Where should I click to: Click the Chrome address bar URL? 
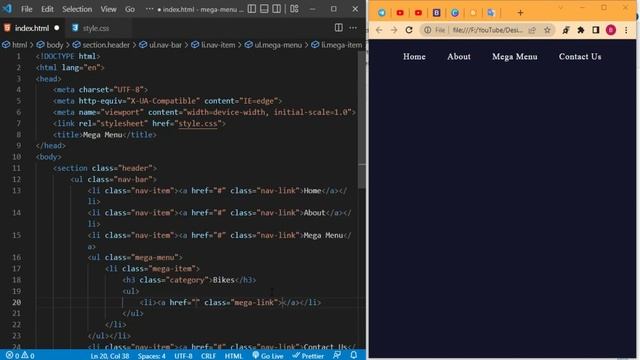[x=488, y=30]
